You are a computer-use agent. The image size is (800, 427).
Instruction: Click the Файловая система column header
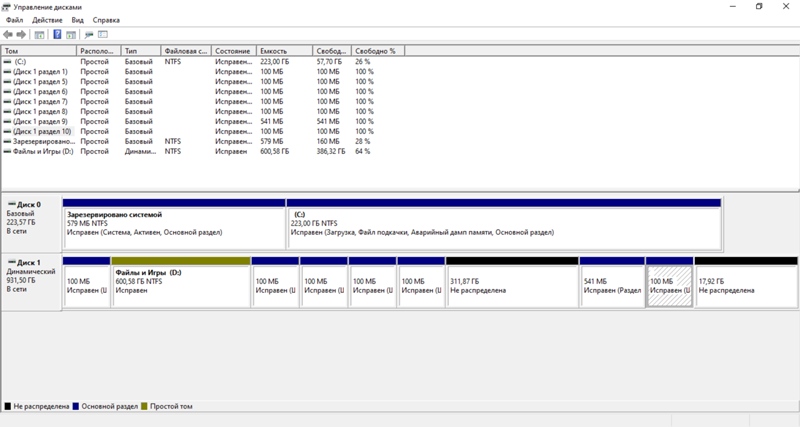[185, 50]
